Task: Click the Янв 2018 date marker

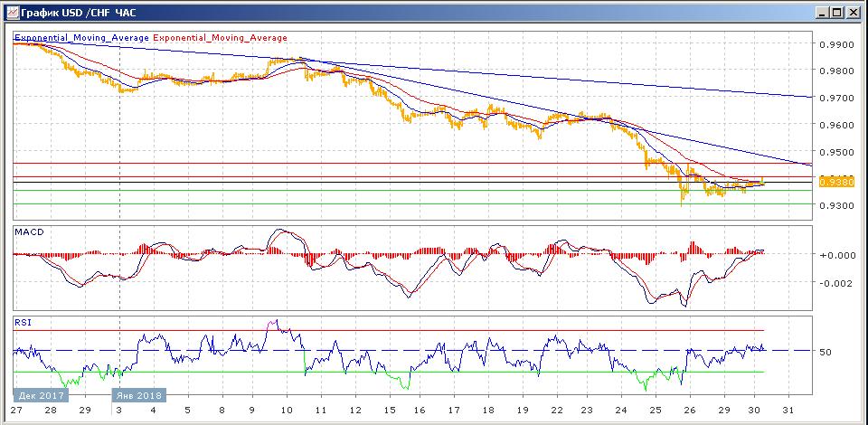Action: [137, 395]
